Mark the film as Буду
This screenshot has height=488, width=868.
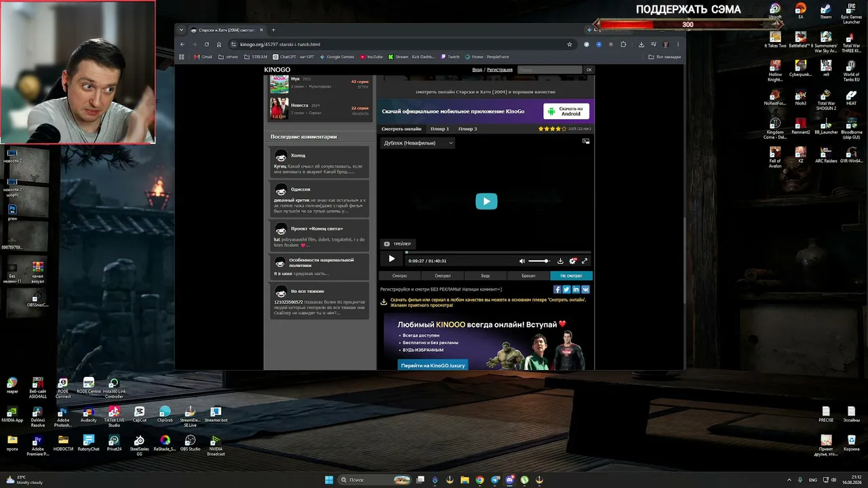pyautogui.click(x=486, y=276)
